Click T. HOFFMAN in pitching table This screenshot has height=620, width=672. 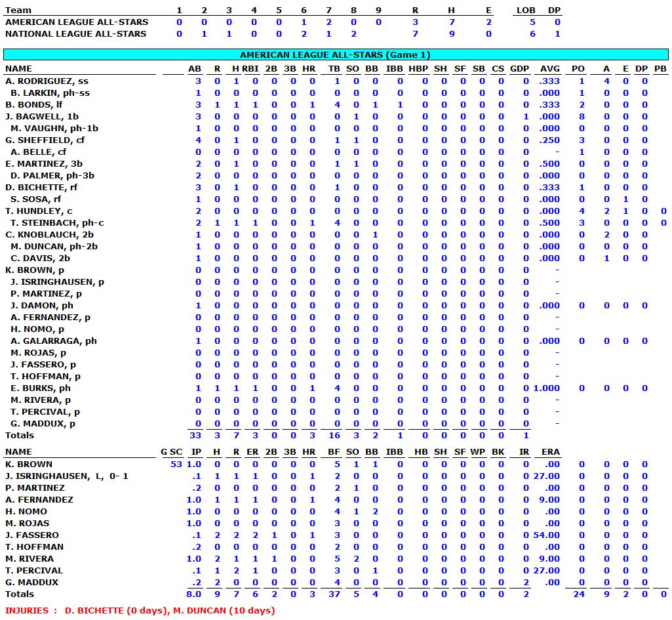tap(34, 547)
